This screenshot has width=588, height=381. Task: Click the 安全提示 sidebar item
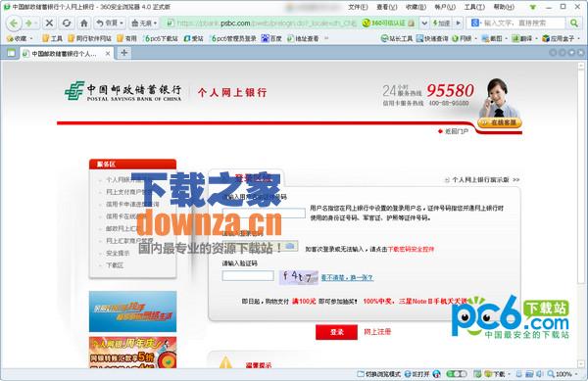[x=118, y=254]
